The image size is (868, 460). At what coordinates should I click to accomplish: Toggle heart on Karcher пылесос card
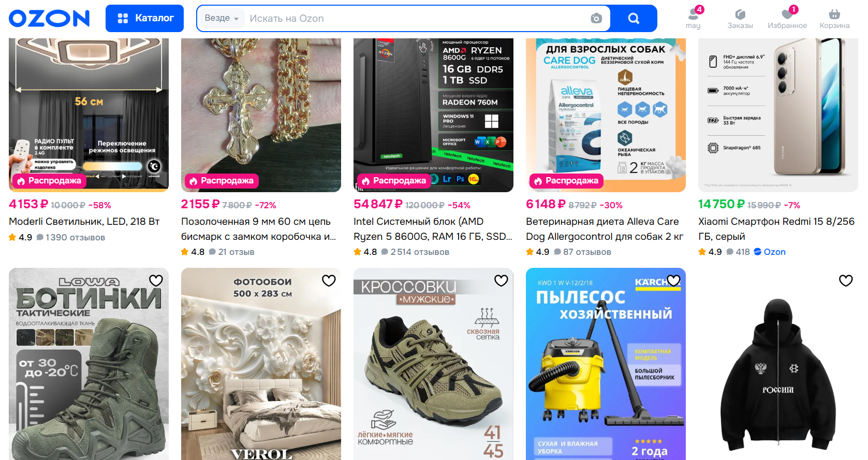pyautogui.click(x=673, y=280)
